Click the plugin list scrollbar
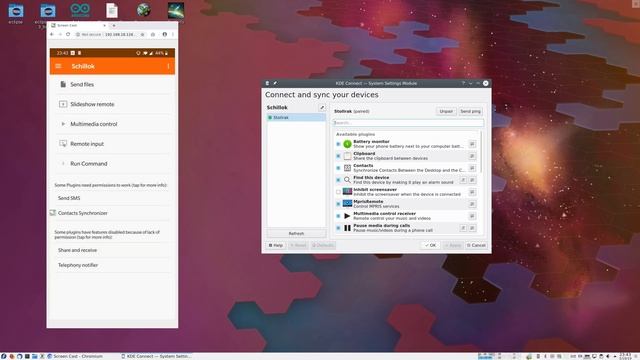Image resolution: width=640 pixels, height=360 pixels. [481, 152]
